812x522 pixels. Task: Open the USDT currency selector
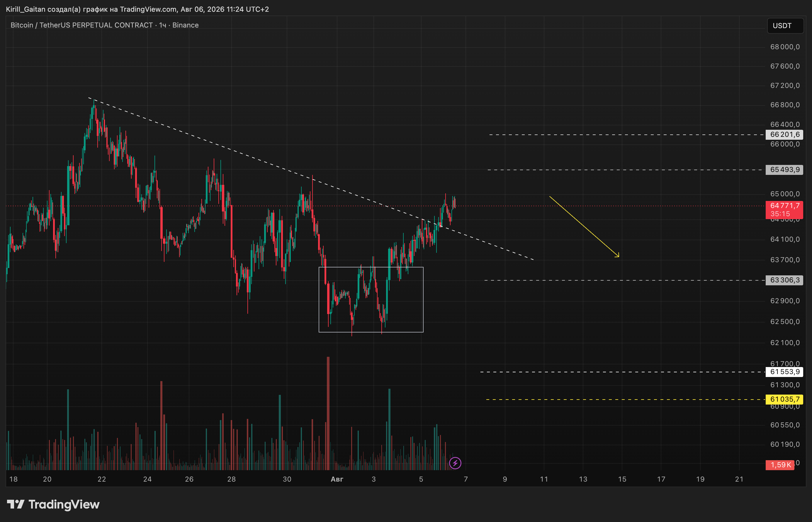point(785,26)
